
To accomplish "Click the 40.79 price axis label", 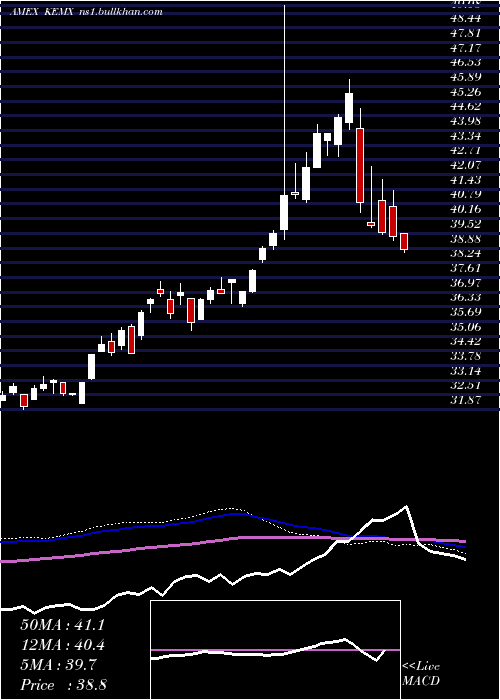I will click(x=466, y=195).
